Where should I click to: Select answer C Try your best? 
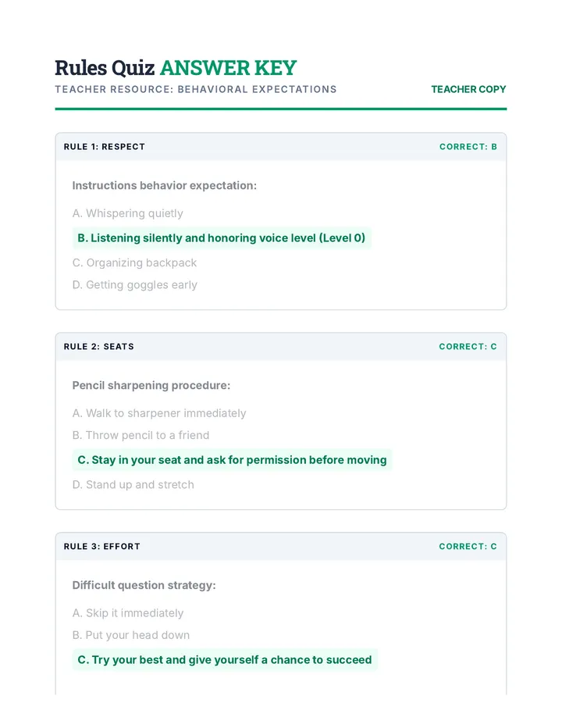pos(225,660)
